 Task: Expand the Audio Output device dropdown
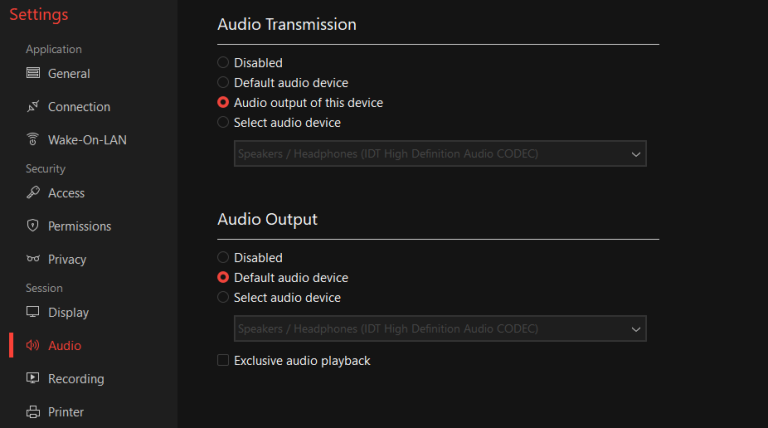click(440, 329)
